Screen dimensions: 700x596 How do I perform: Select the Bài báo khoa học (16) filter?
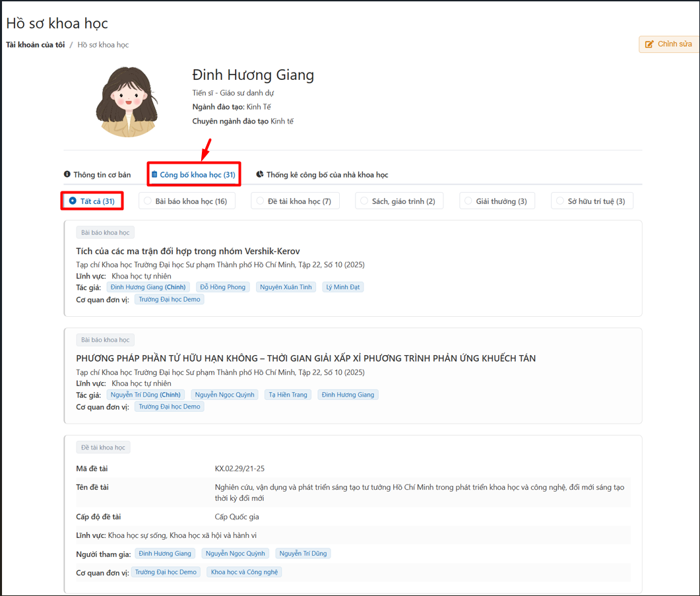[148, 201]
